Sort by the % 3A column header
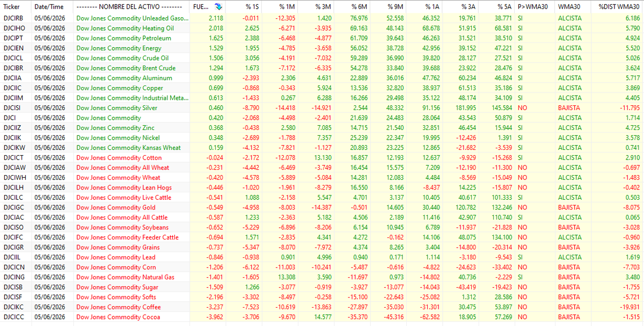Viewport: 644px width, 326px height. (x=467, y=7)
